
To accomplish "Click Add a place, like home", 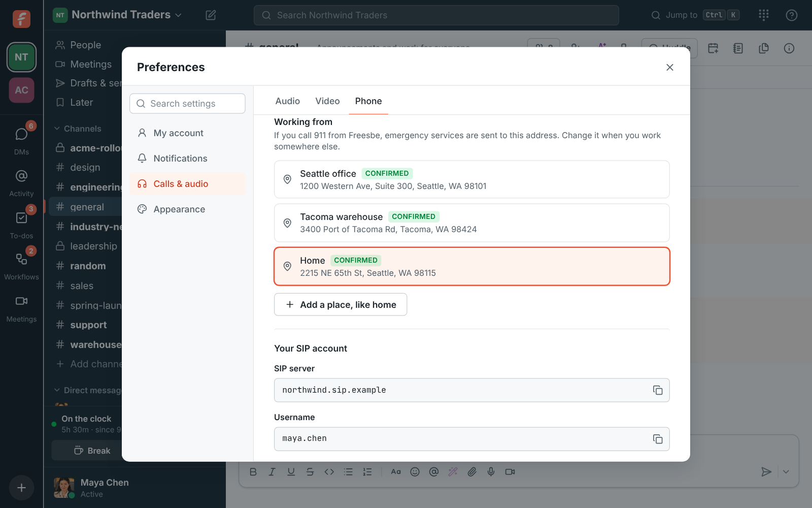I will [x=341, y=304].
